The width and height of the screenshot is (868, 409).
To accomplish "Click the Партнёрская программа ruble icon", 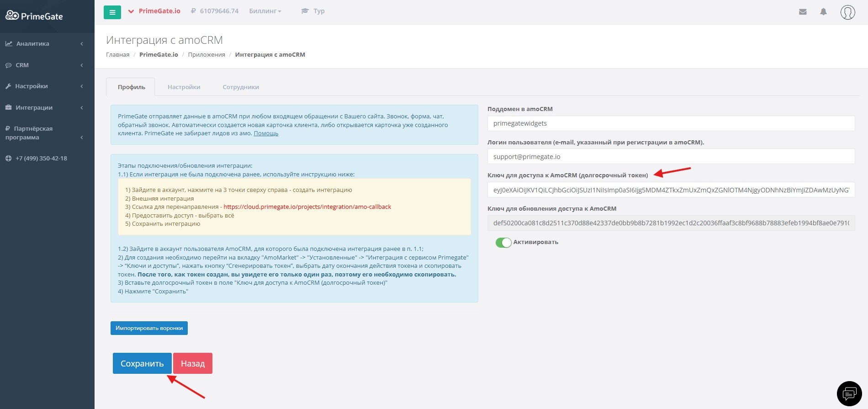I will [8, 129].
